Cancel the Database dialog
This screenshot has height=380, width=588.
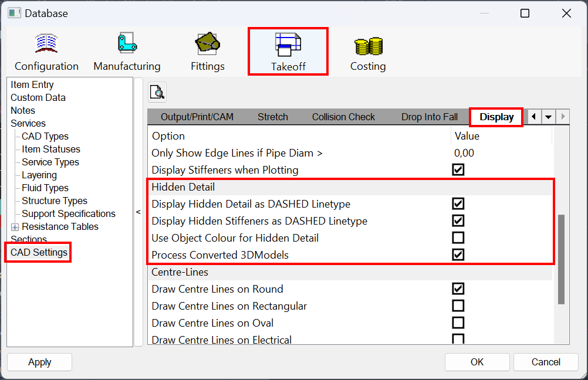[546, 362]
